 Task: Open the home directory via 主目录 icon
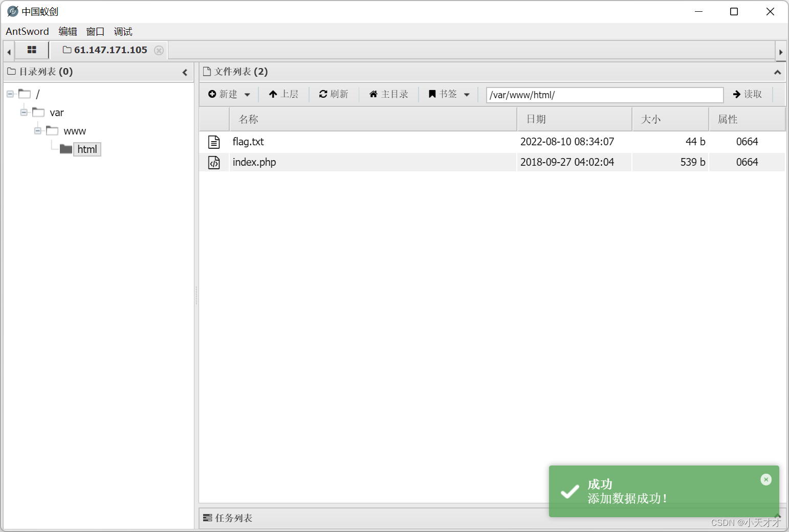pyautogui.click(x=374, y=94)
